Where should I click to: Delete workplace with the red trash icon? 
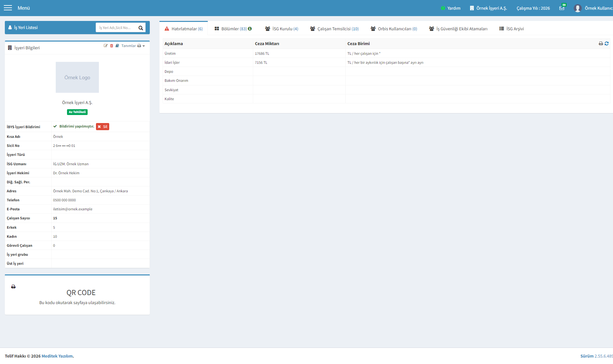[x=111, y=46]
